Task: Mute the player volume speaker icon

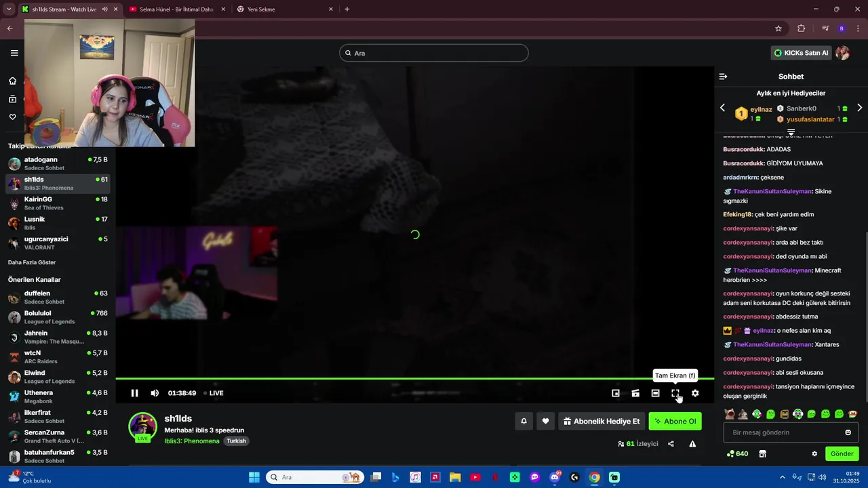Action: pyautogui.click(x=155, y=393)
